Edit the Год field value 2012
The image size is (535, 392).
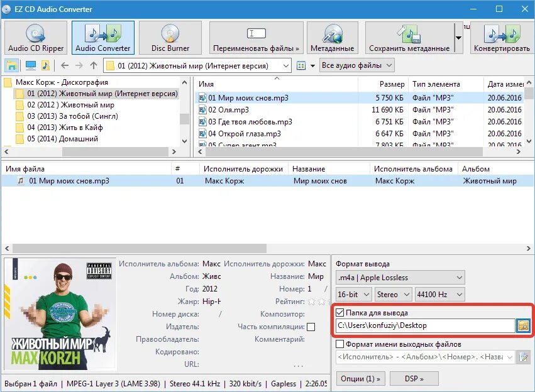[210, 289]
